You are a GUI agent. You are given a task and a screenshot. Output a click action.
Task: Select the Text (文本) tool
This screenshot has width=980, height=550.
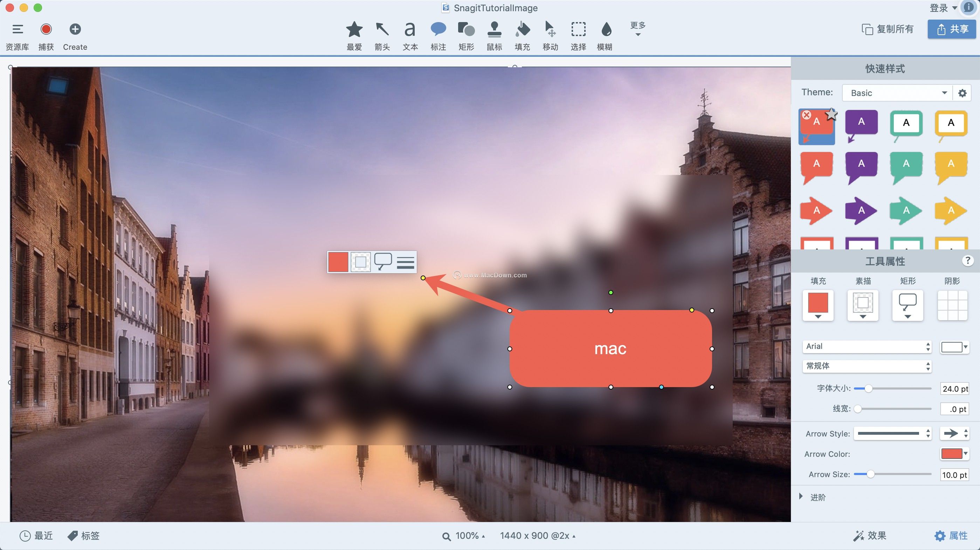(x=410, y=36)
